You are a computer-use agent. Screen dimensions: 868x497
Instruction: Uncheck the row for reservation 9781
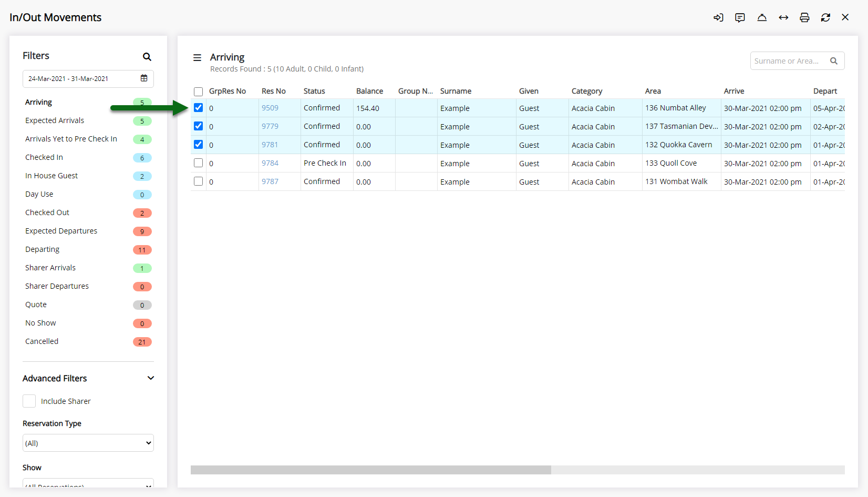point(198,145)
